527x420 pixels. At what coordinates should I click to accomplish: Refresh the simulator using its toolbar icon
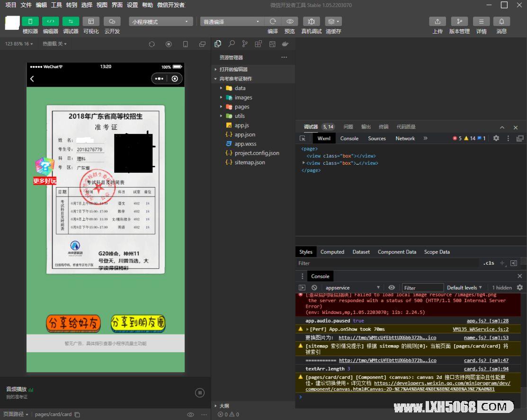(152, 44)
